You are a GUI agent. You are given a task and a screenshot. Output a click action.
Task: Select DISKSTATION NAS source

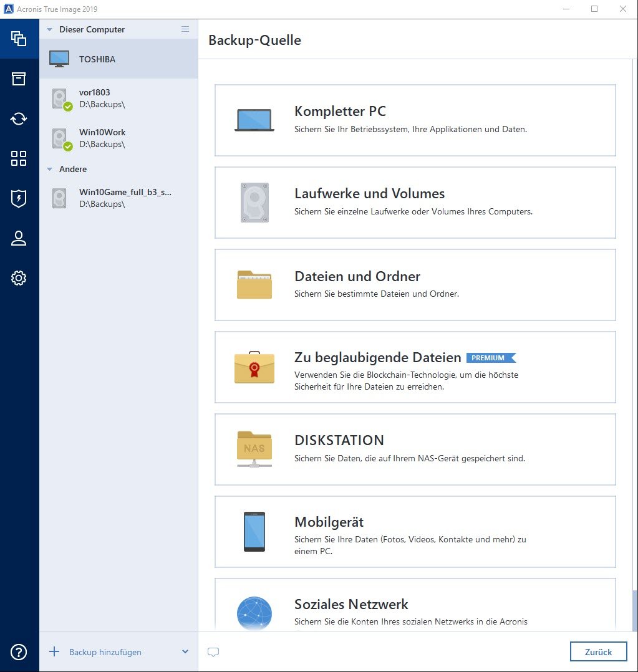pos(415,449)
